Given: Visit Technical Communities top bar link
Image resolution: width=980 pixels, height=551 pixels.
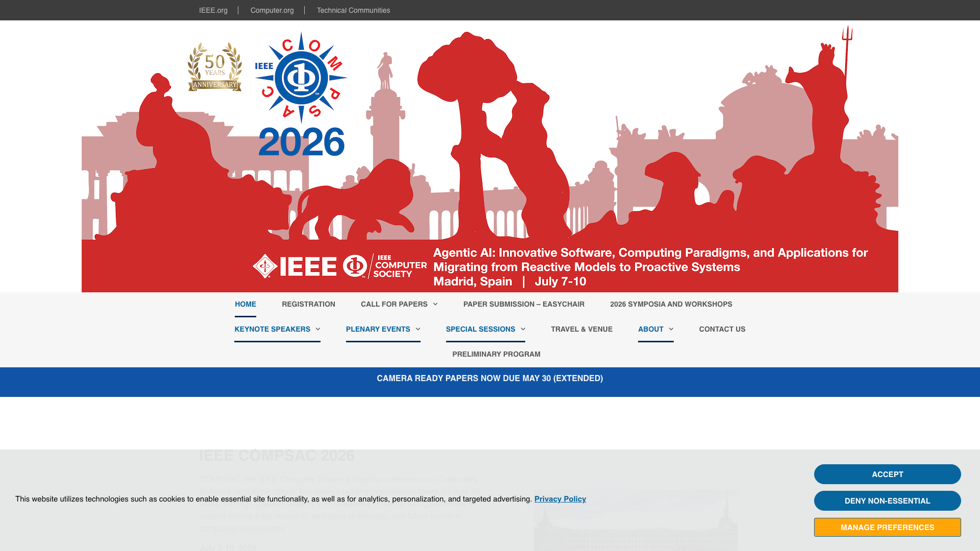Looking at the screenshot, I should 353,10.
